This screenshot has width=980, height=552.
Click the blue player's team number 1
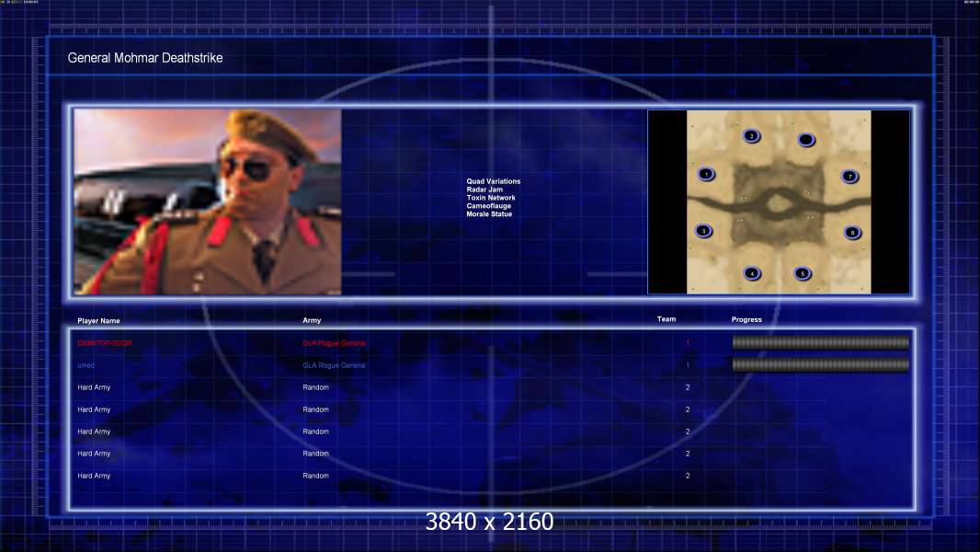coord(688,365)
